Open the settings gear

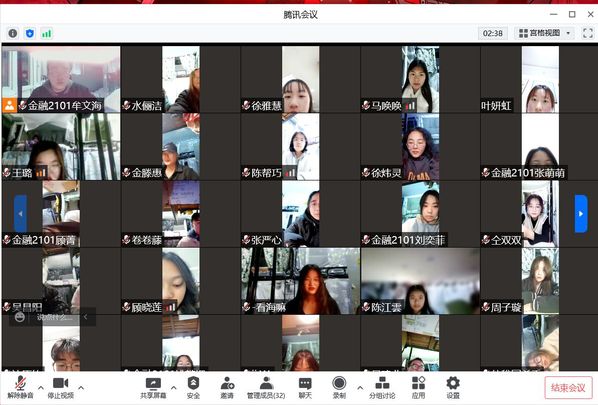[x=453, y=387]
